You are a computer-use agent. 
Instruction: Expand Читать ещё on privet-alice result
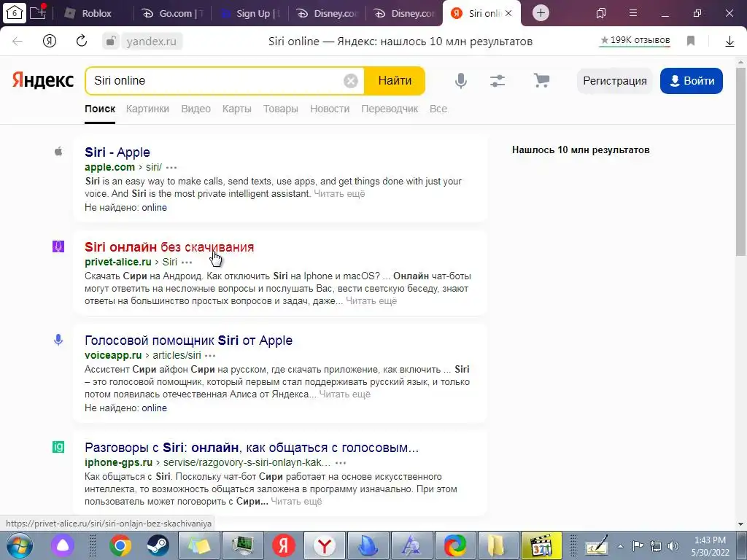click(371, 301)
